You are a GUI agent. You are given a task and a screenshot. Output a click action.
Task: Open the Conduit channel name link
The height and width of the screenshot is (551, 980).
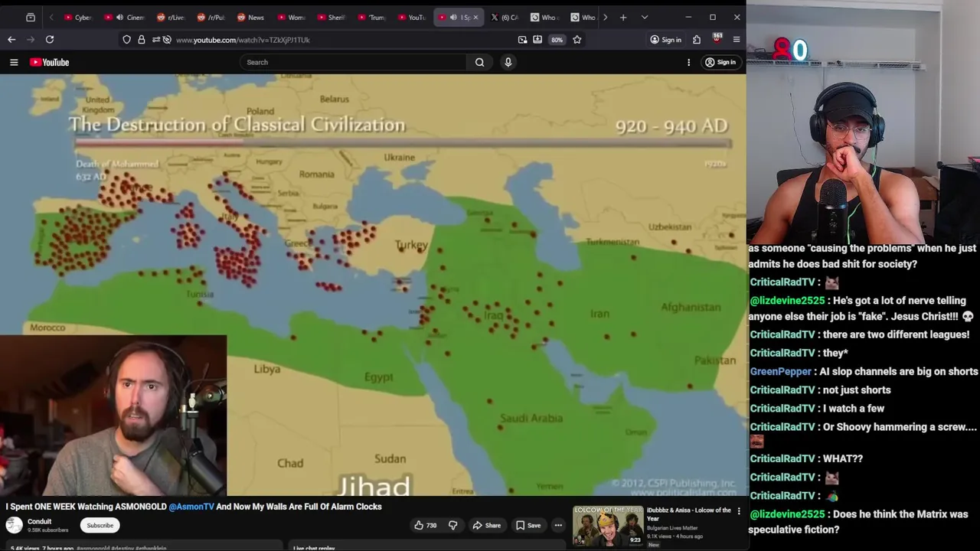tap(40, 521)
